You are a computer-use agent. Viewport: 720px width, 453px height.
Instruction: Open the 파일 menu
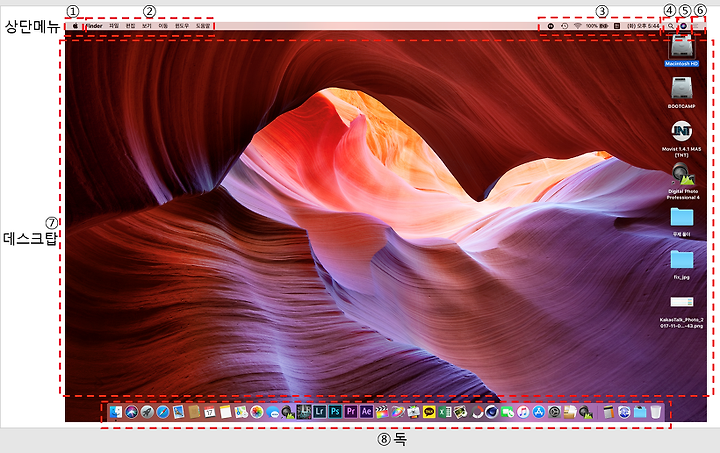(x=113, y=26)
